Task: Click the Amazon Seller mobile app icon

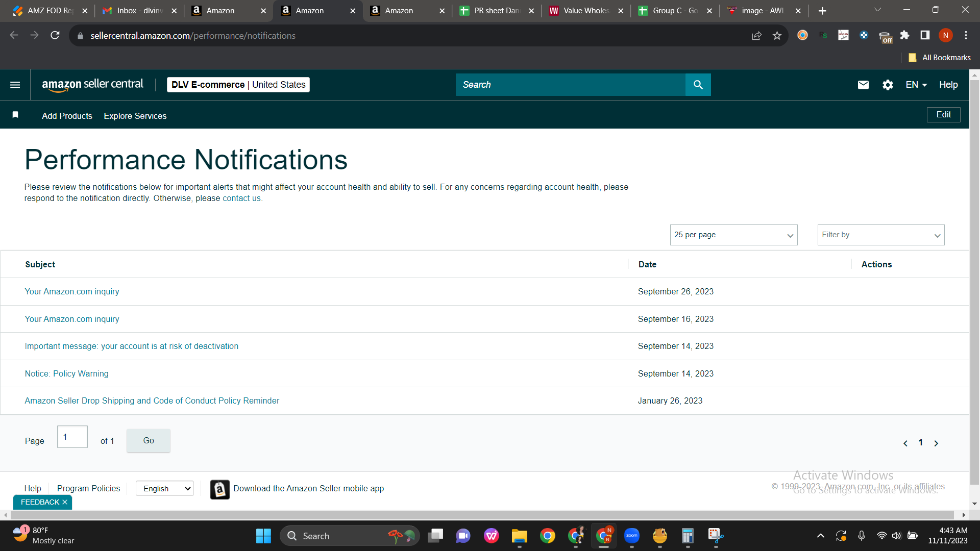Action: pos(220,489)
